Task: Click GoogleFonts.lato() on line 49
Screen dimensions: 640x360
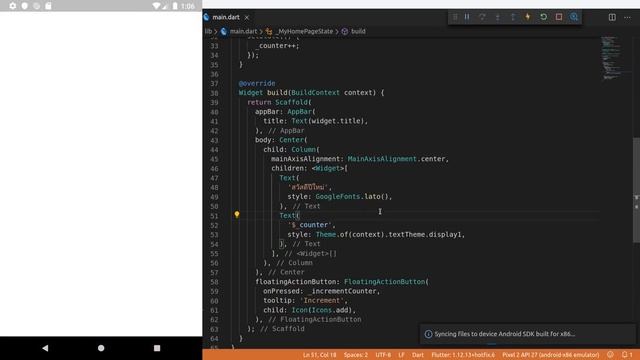Action: coord(353,197)
